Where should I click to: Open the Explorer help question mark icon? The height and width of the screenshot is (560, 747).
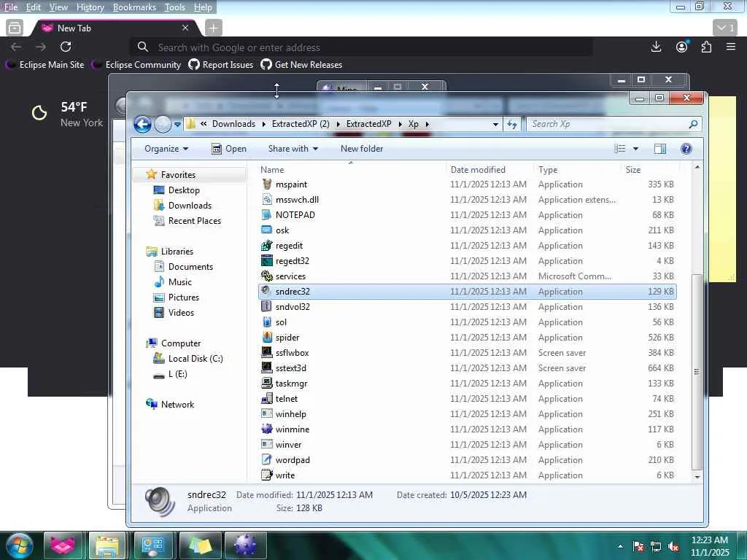click(x=686, y=149)
